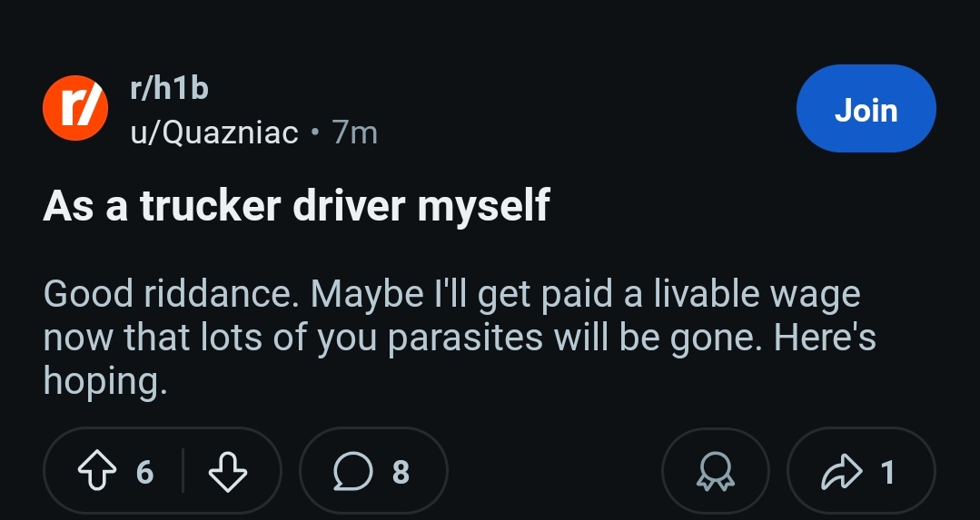Click the upvote count showing 6
The width and height of the screenshot is (980, 520).
tap(144, 471)
